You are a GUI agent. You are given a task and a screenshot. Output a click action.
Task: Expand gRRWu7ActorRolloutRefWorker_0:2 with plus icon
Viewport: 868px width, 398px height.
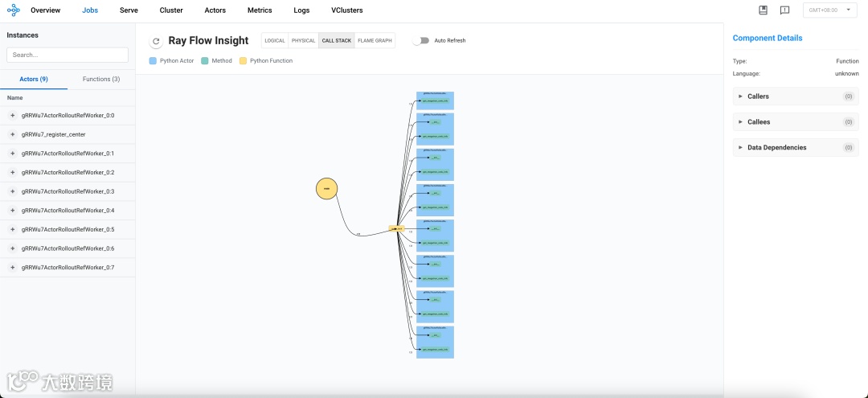[13, 173]
